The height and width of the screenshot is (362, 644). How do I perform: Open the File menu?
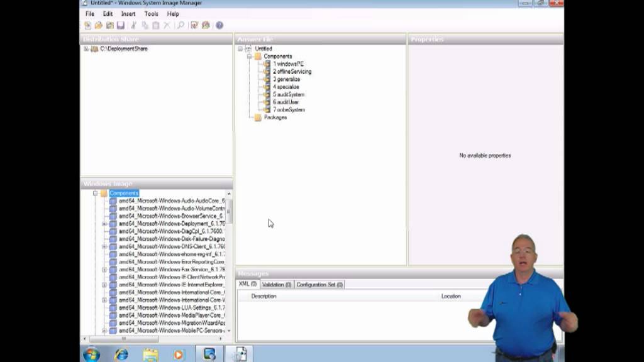[x=89, y=14]
